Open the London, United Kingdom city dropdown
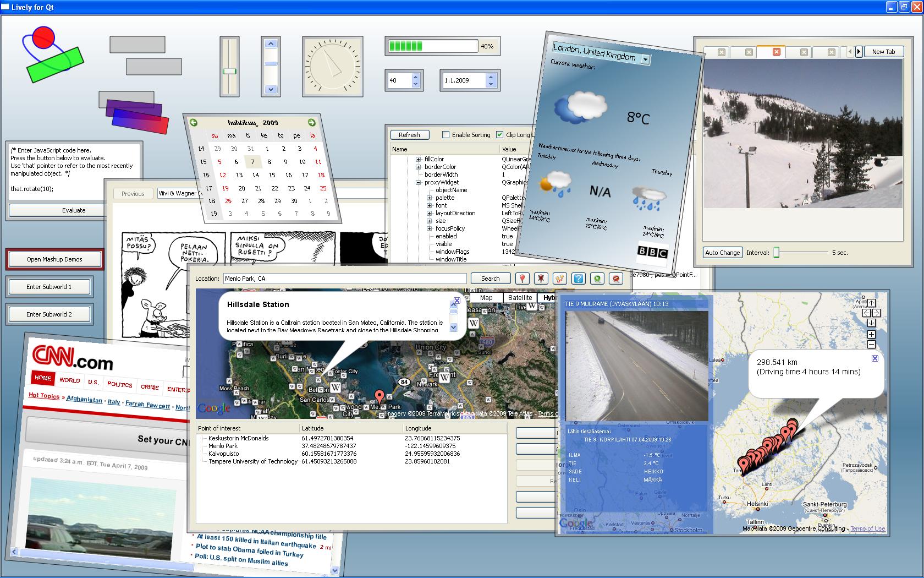 [646, 59]
